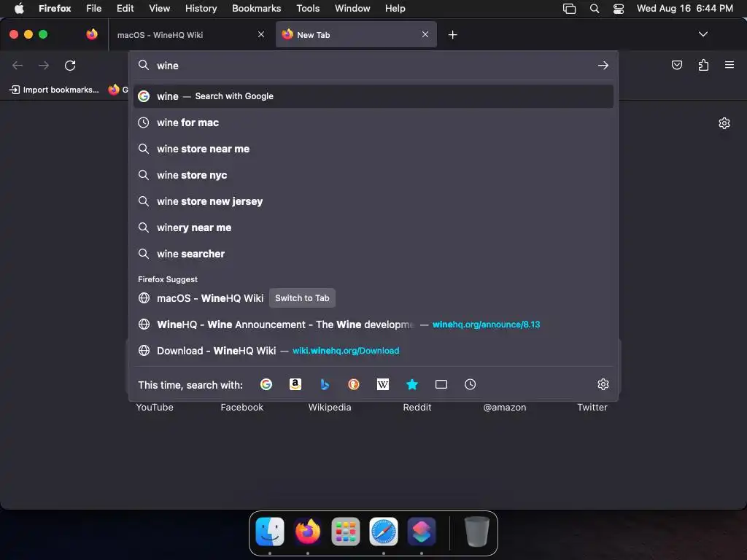Open the Window menu
Viewport: 747px width, 560px height.
352,8
